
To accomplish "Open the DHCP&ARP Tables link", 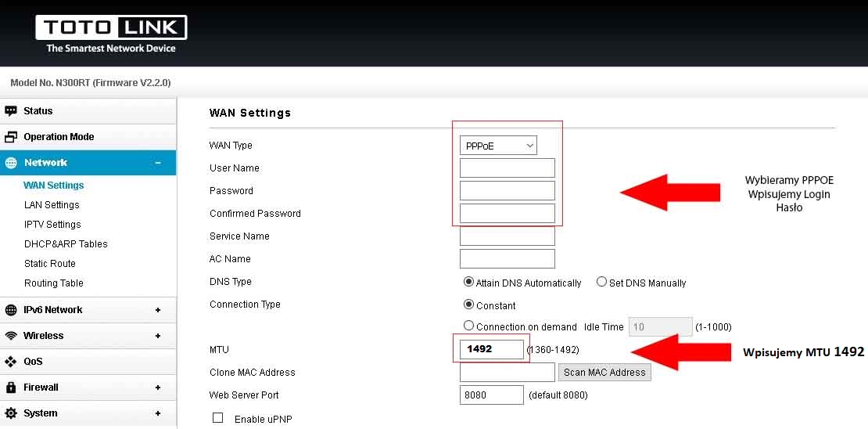I will [66, 244].
